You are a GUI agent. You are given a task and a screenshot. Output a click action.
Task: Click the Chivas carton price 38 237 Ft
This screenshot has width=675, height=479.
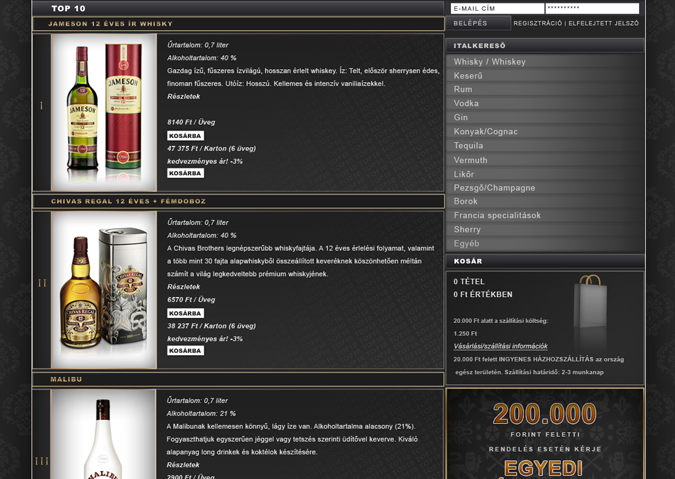click(x=211, y=326)
